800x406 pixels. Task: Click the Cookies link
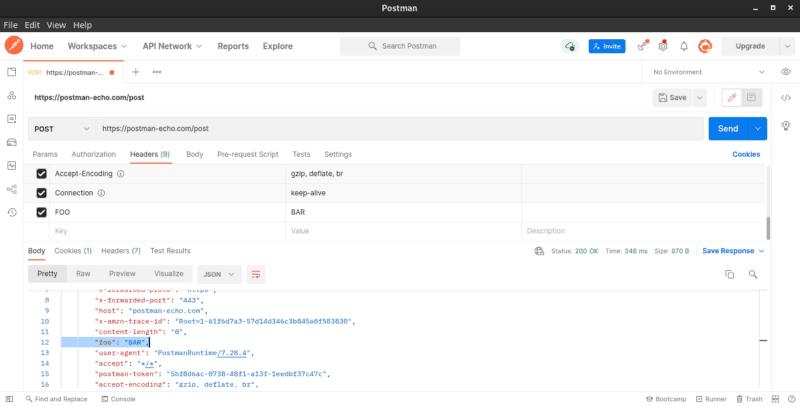tap(746, 155)
